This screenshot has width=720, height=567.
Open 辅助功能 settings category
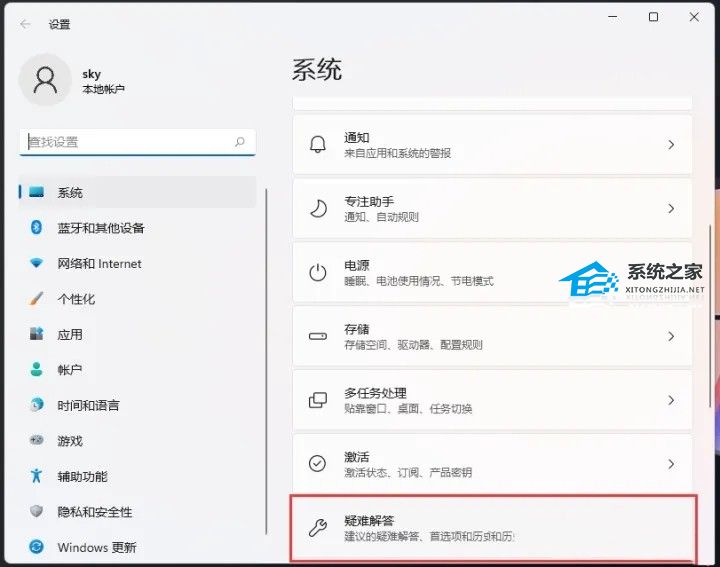[137, 476]
